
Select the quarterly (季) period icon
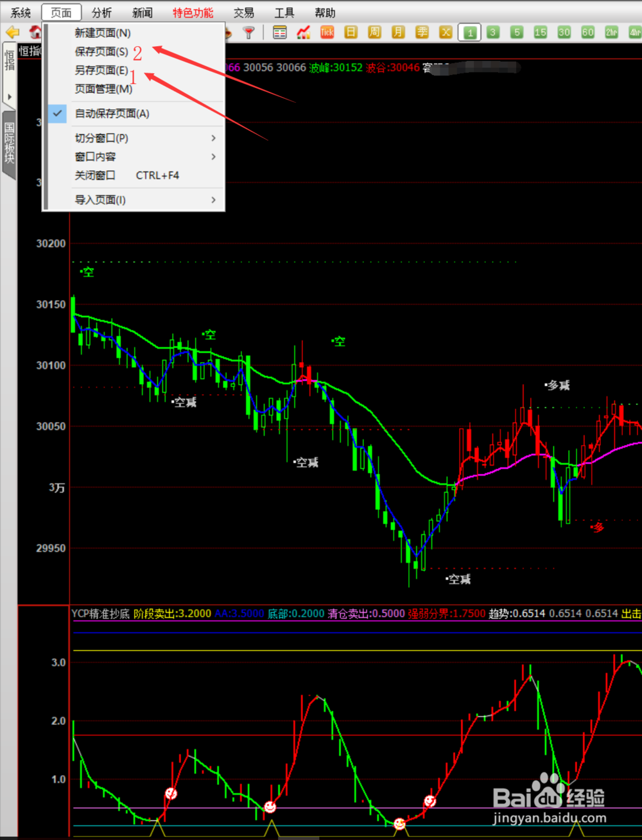click(x=422, y=32)
